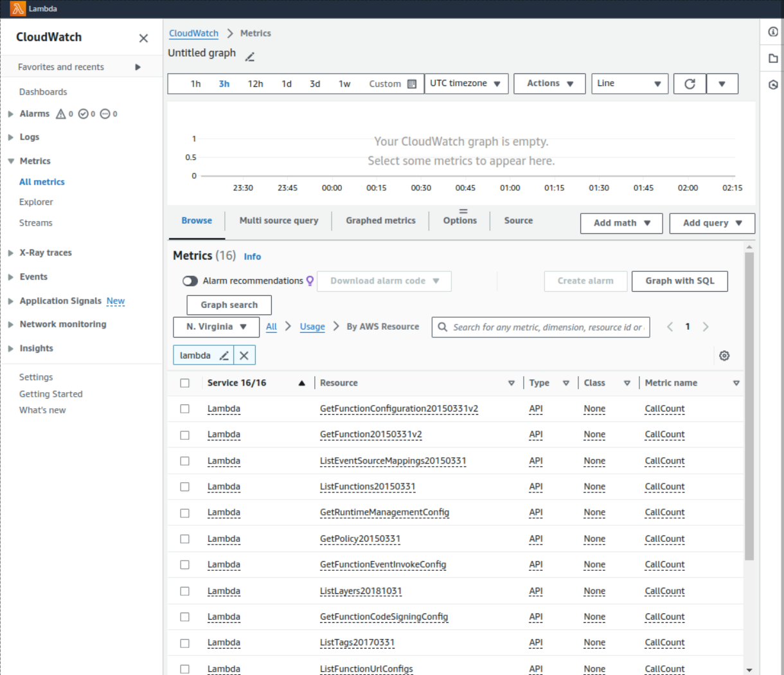Switch to the Source tab
Screen dimensions: 784x675
[x=518, y=221]
